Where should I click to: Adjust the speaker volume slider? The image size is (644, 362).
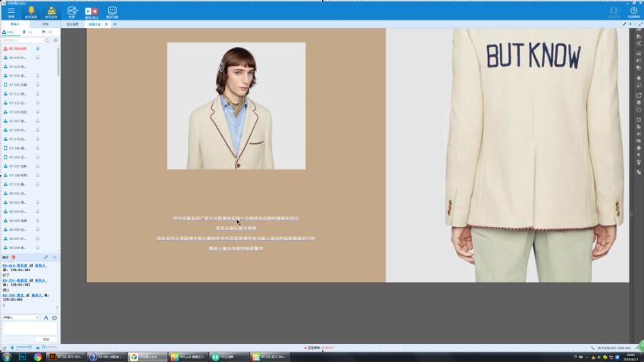[x=49, y=347]
